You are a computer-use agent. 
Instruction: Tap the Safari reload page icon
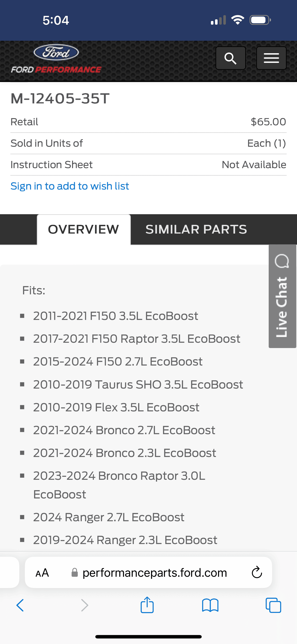tap(257, 572)
